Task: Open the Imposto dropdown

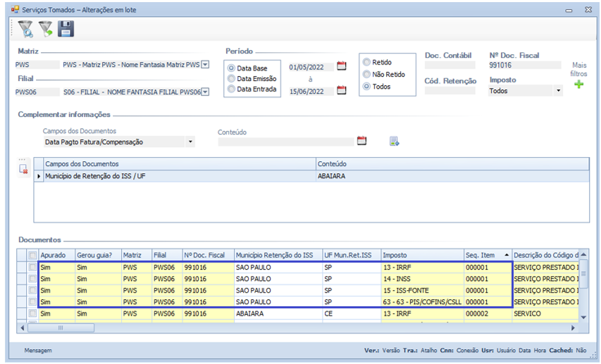Action: (x=558, y=91)
